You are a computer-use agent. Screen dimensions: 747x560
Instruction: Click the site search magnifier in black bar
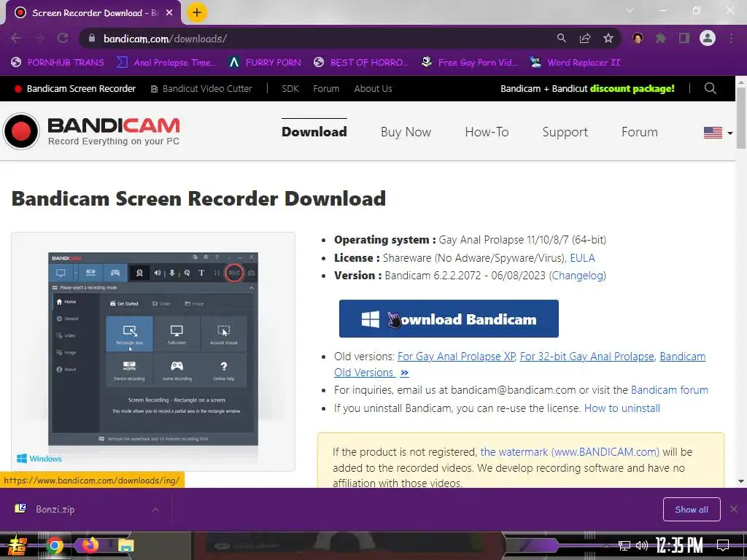(711, 88)
